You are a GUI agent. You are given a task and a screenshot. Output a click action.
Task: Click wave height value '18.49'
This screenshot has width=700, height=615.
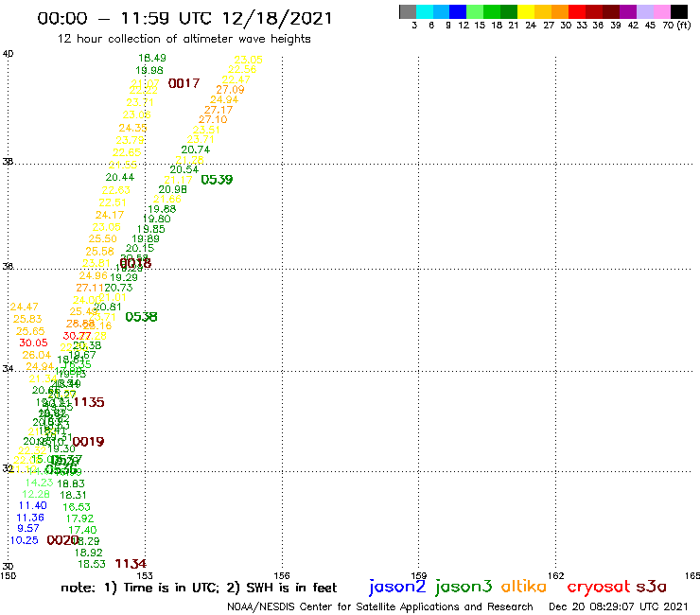point(152,58)
